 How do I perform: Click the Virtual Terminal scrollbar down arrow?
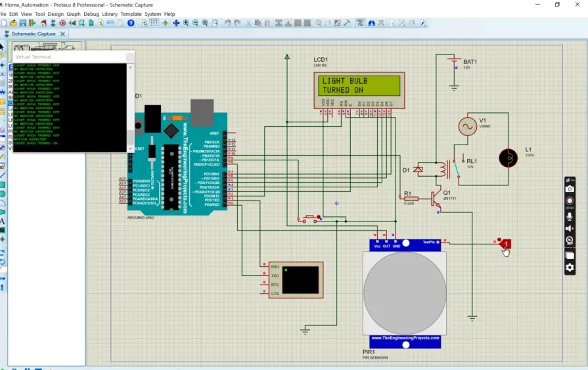(130, 149)
